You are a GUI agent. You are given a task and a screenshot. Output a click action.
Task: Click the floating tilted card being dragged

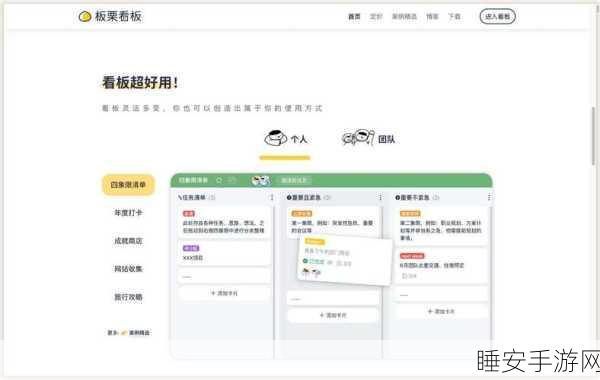345,261
